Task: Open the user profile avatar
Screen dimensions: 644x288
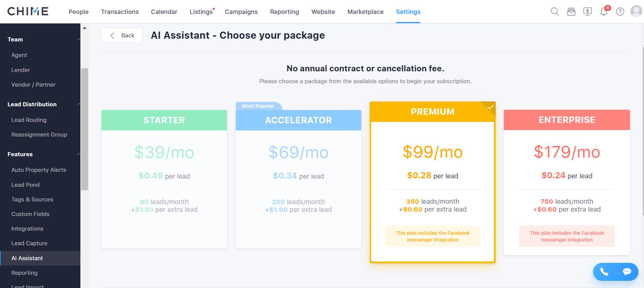Action: tap(636, 11)
